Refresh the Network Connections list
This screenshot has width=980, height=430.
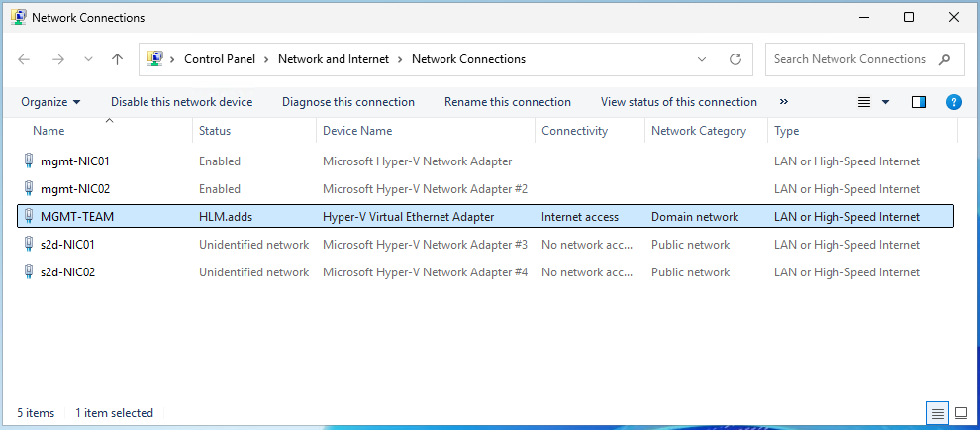click(x=735, y=59)
